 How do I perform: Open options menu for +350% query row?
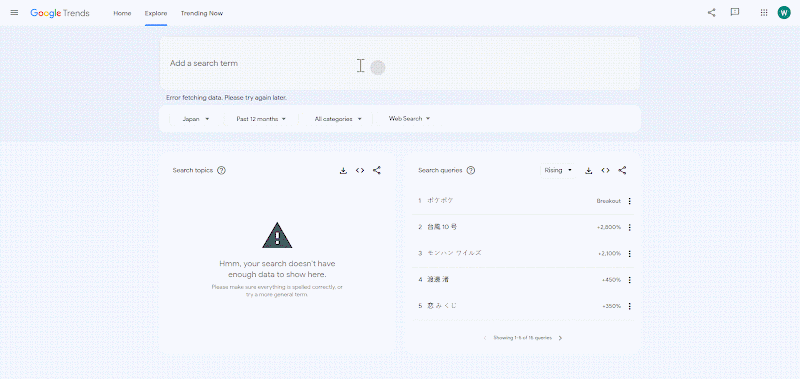[629, 306]
